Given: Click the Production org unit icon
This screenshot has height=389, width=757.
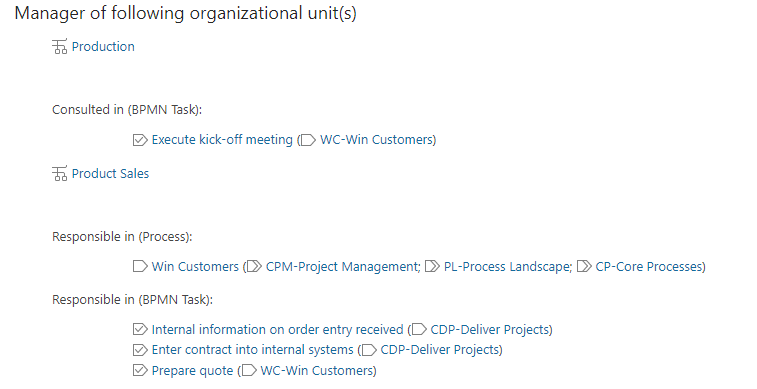Looking at the screenshot, I should 59,47.
